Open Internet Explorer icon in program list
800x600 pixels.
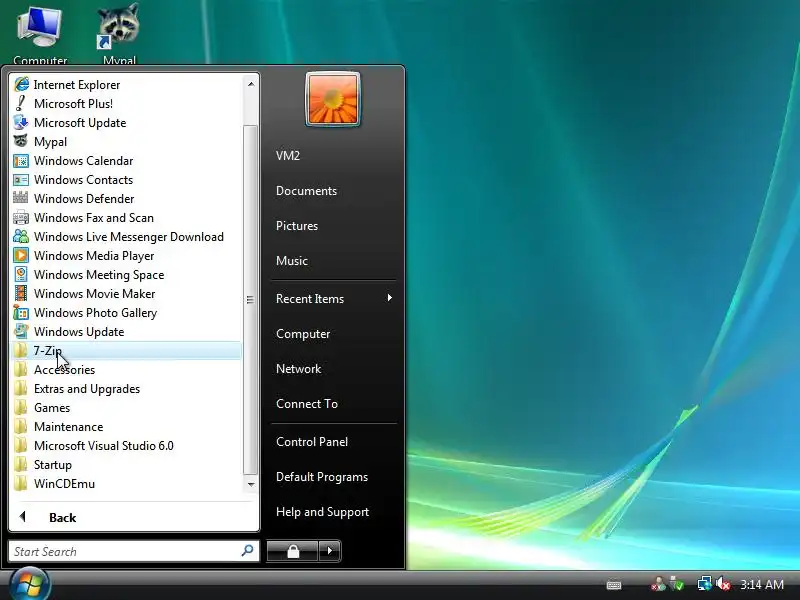(21, 84)
